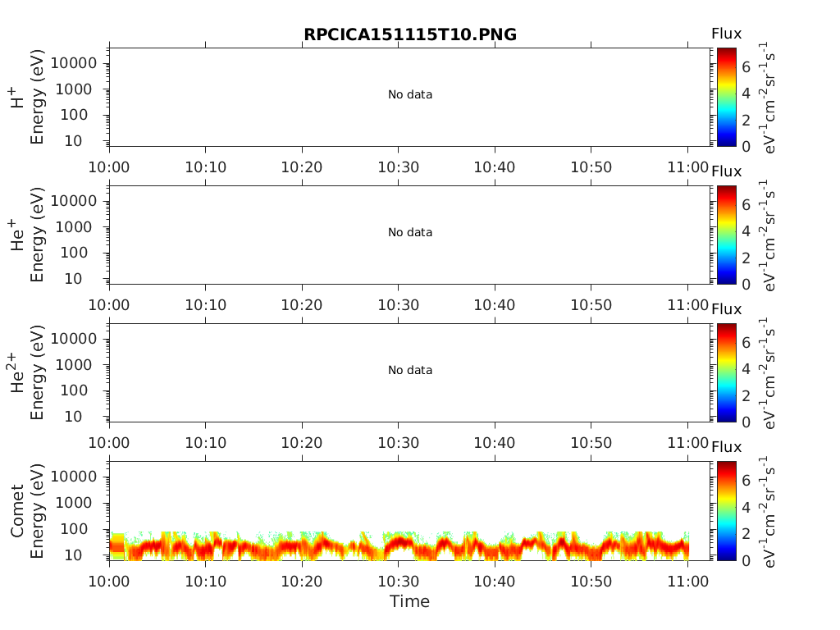
Task: Click the flux units label beside Comet colorbar
Action: (767, 512)
